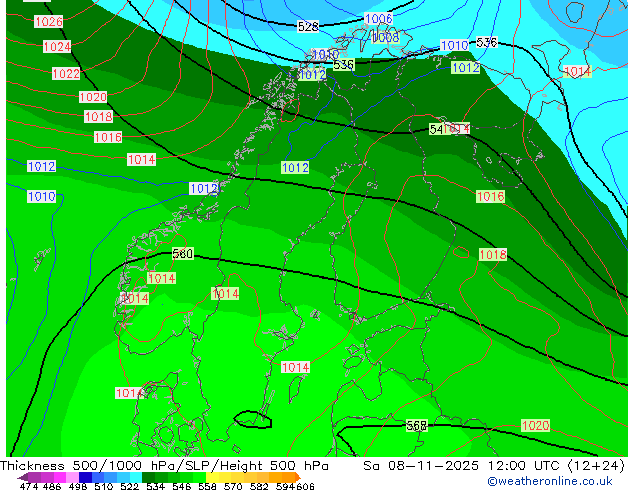The height and width of the screenshot is (490, 634).
Task: Click the legend value 546
Action: (182, 486)
